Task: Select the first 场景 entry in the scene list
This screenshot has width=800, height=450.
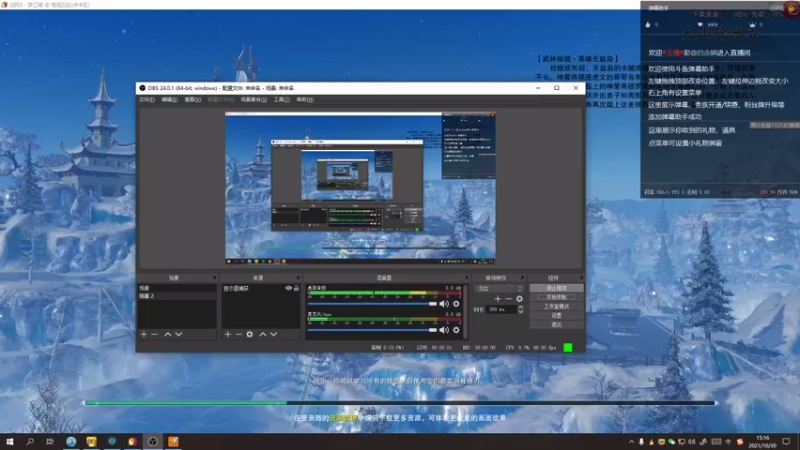Action: point(177,288)
